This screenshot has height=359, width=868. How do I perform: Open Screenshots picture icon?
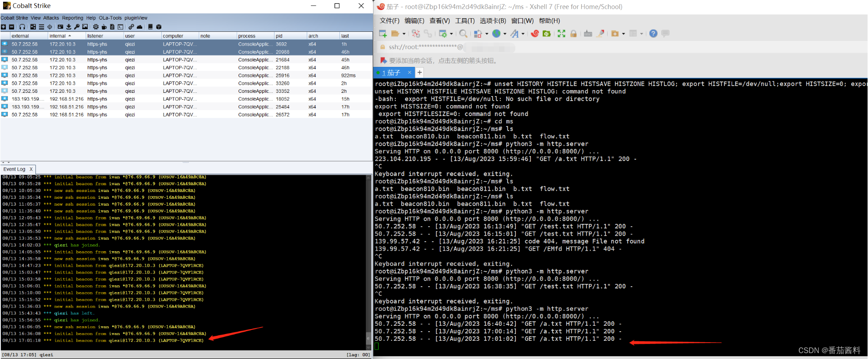[85, 27]
